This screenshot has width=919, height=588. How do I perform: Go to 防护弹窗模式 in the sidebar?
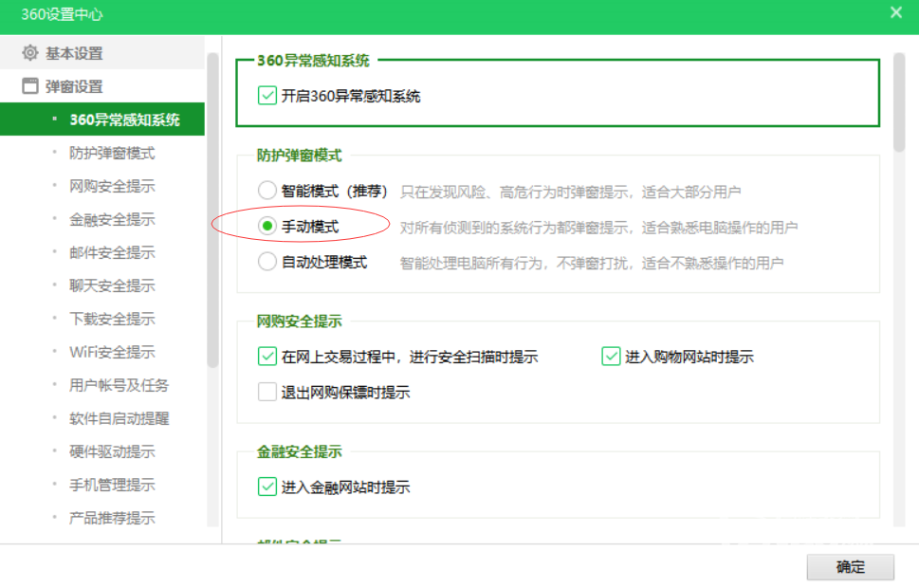pos(112,153)
